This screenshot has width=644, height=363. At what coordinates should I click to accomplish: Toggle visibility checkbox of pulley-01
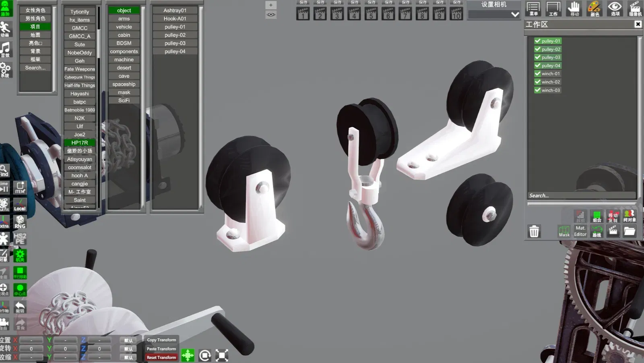click(537, 41)
